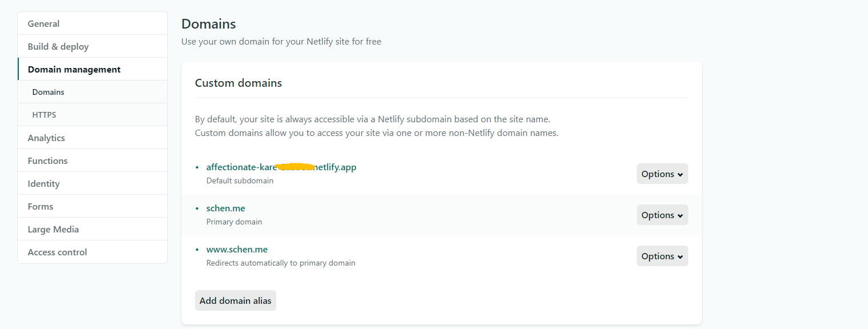The height and width of the screenshot is (329, 868).
Task: Select Large Media in sidebar
Action: tap(53, 229)
